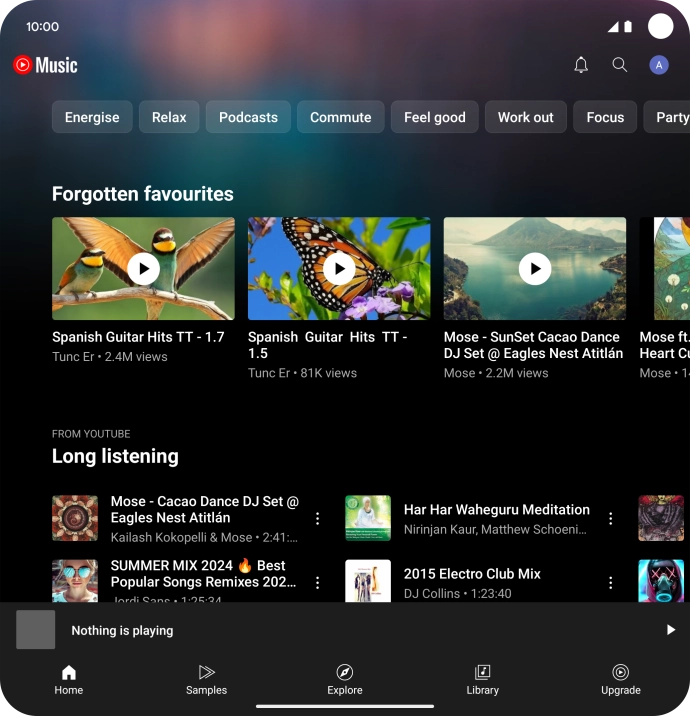The height and width of the screenshot is (716, 690).
Task: Tap the search magnifier icon
Action: (x=620, y=65)
